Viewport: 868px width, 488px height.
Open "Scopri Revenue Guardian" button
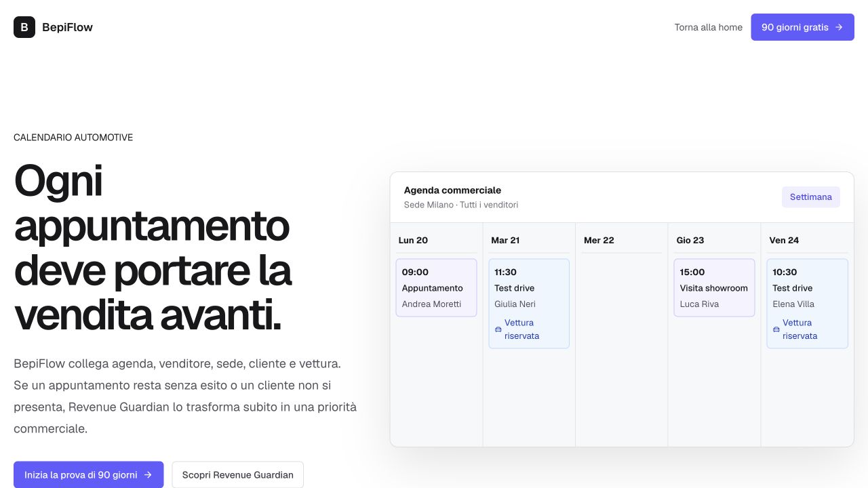[x=238, y=474]
